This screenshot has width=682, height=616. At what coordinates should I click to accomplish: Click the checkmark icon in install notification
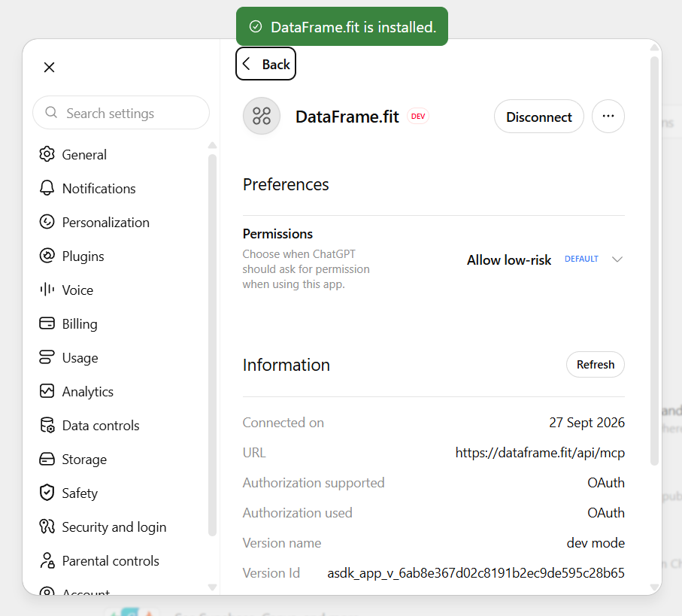[x=256, y=26]
